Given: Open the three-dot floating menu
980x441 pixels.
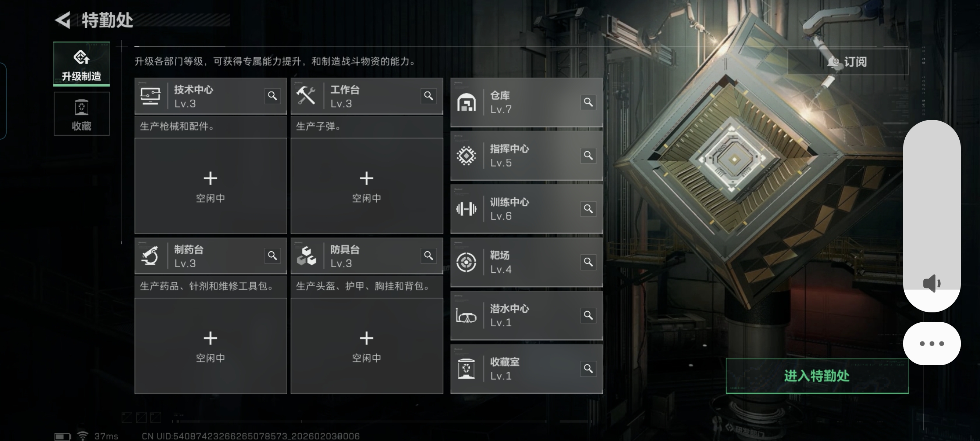Looking at the screenshot, I should [x=932, y=344].
